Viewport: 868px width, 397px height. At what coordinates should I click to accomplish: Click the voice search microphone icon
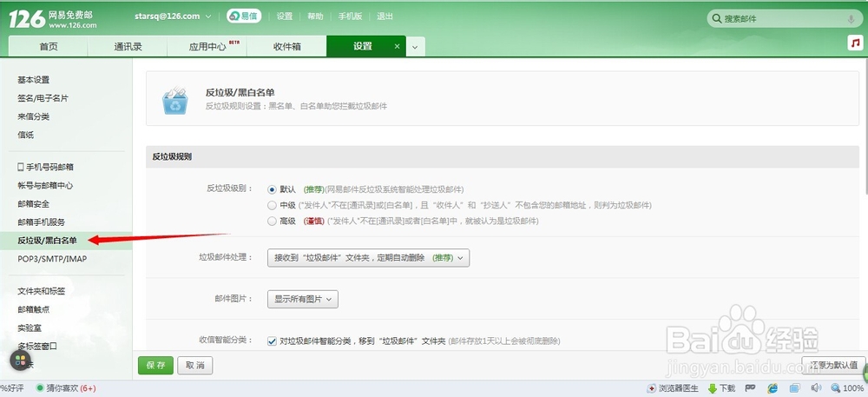(851, 19)
